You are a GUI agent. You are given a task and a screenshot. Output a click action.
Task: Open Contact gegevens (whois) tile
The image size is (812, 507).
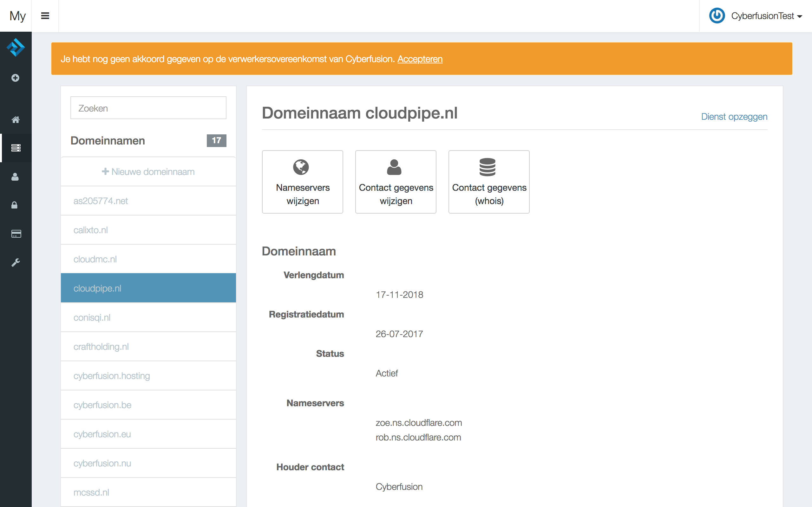[489, 181]
